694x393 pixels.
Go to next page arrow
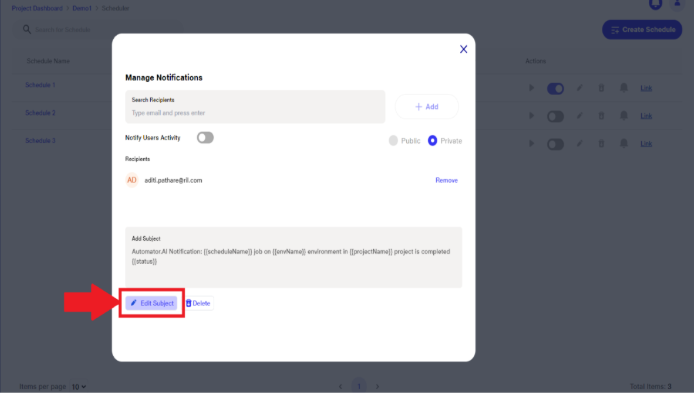tap(377, 386)
